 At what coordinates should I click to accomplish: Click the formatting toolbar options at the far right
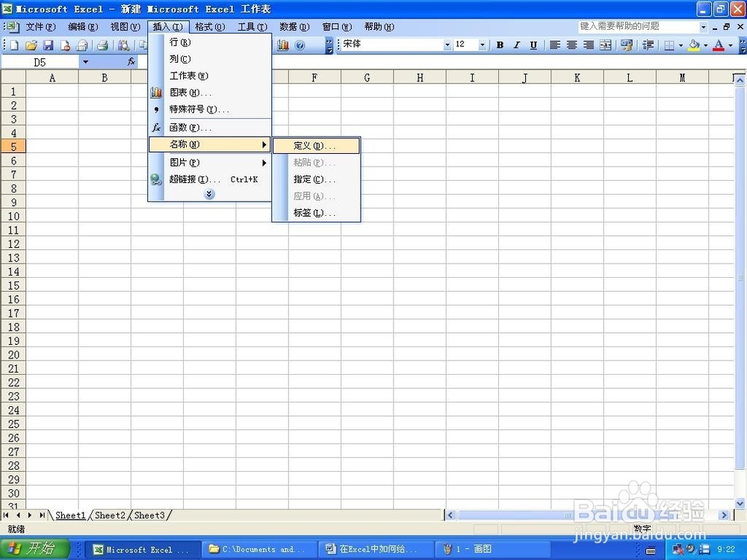743,46
